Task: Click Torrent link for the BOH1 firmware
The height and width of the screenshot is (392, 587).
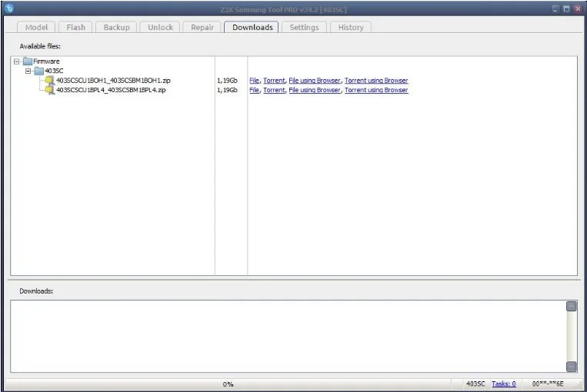Action: [274, 81]
